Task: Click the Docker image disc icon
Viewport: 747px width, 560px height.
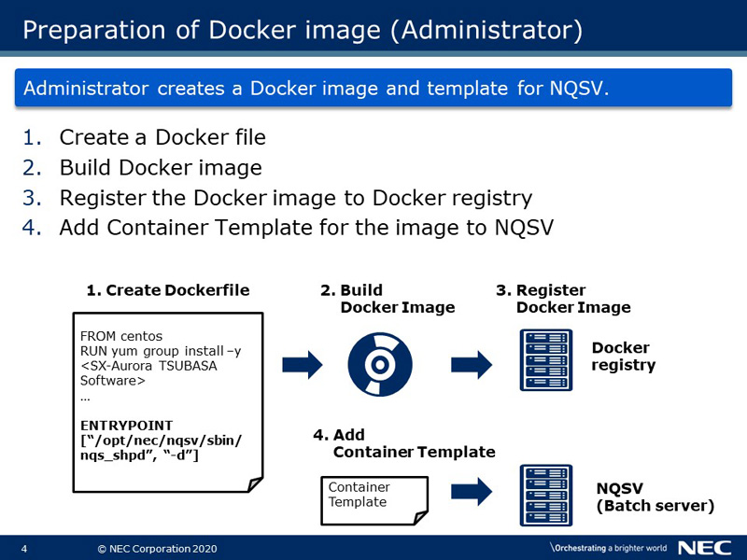Action: [380, 364]
